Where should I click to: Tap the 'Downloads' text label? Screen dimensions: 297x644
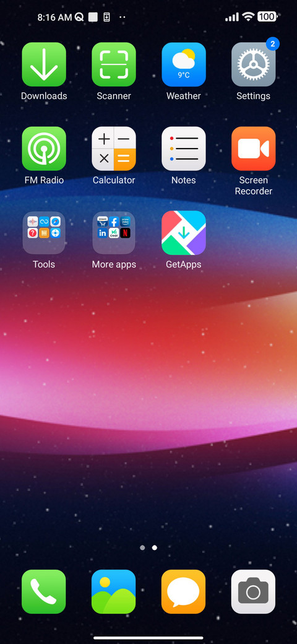pos(44,96)
